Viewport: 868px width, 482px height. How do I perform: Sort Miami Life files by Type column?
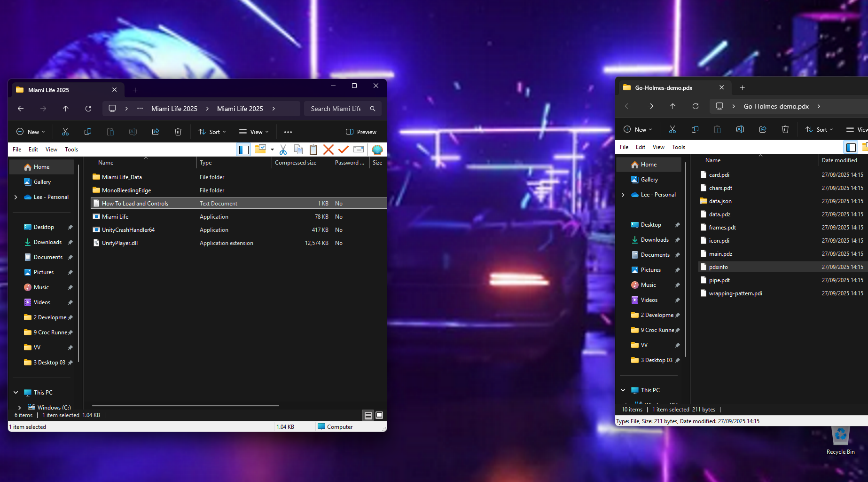234,163
